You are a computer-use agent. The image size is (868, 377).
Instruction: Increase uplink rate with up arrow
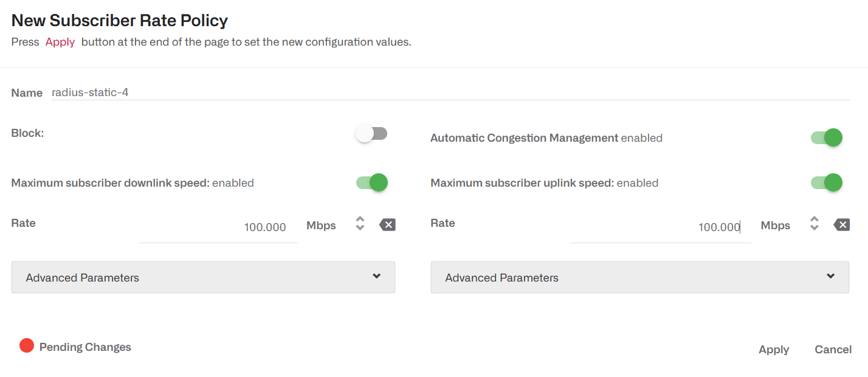(x=815, y=220)
